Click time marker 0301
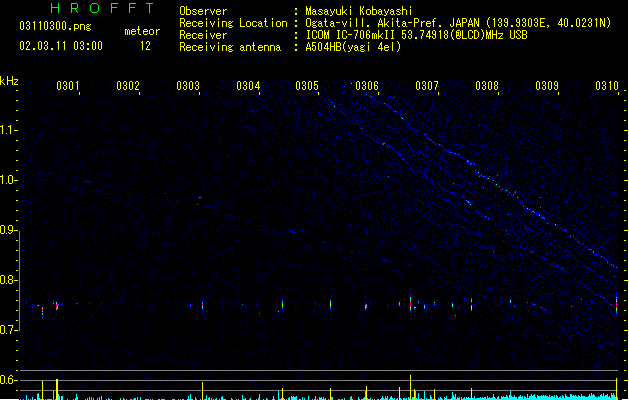This screenshot has height=400, width=629. 67,86
